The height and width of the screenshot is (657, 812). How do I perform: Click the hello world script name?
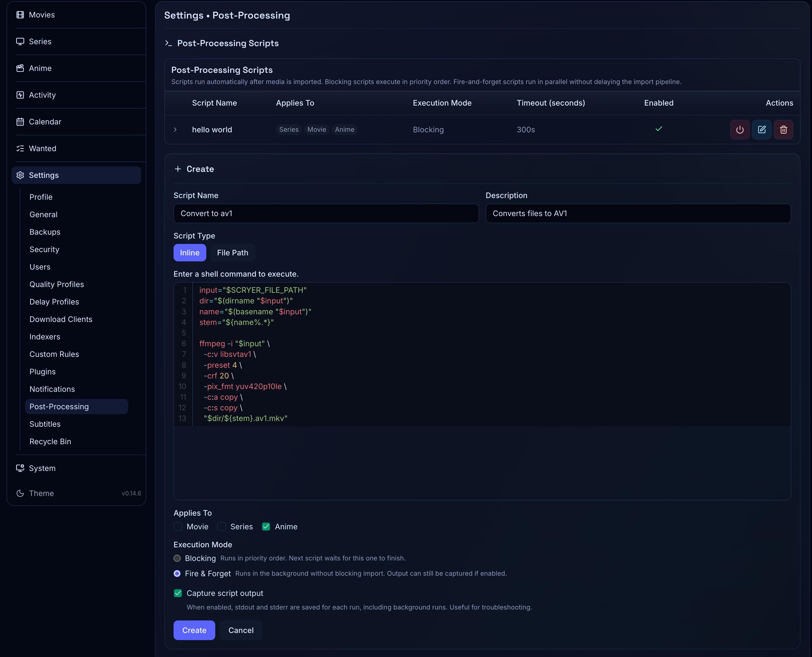click(212, 129)
